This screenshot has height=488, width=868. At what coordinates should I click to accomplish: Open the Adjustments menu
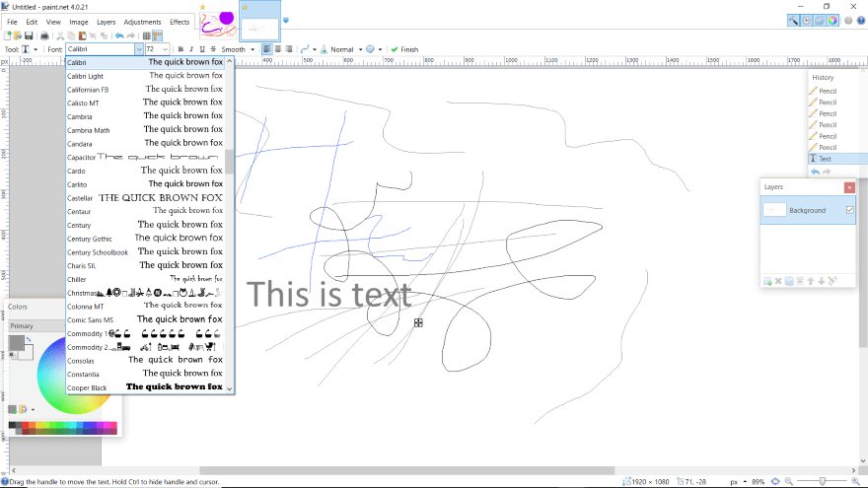[x=142, y=21]
